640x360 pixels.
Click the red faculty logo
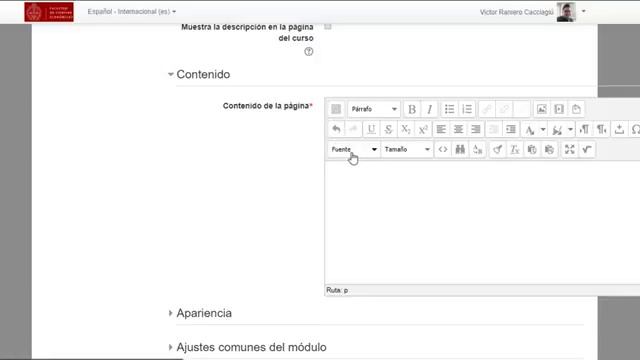(x=49, y=12)
